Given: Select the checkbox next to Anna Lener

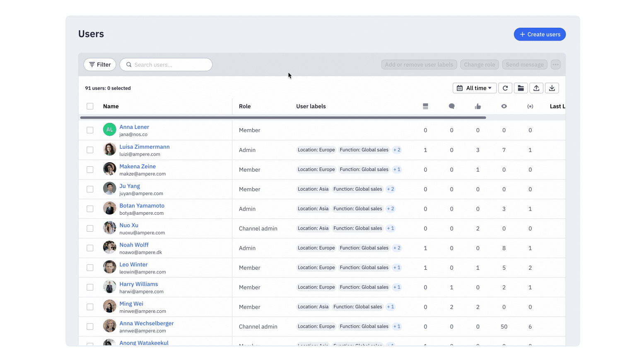Looking at the screenshot, I should point(90,130).
